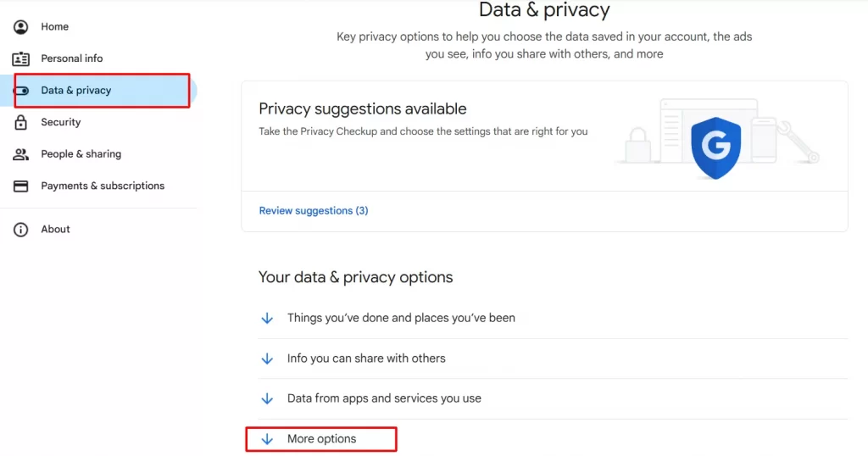Click the Payments & subscriptions card icon
The height and width of the screenshot is (456, 868).
[x=20, y=186]
